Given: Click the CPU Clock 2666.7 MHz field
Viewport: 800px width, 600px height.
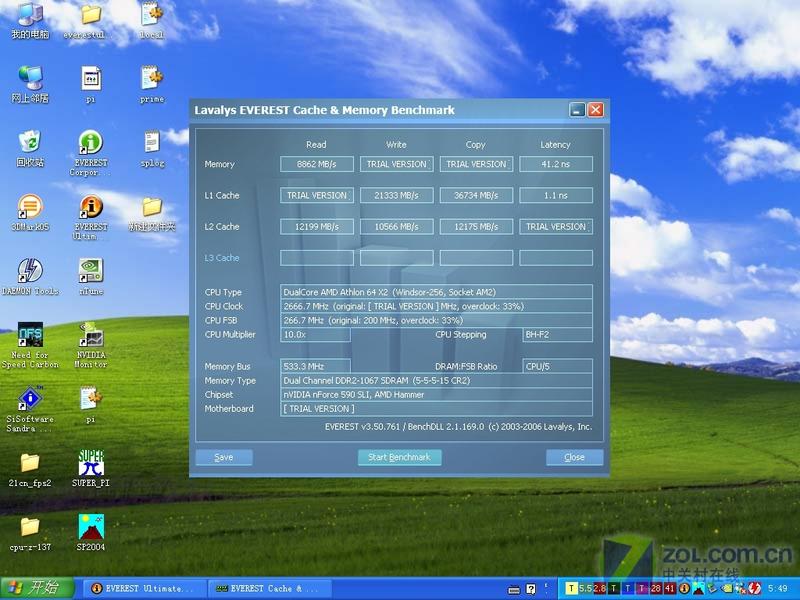Looking at the screenshot, I should 436,306.
